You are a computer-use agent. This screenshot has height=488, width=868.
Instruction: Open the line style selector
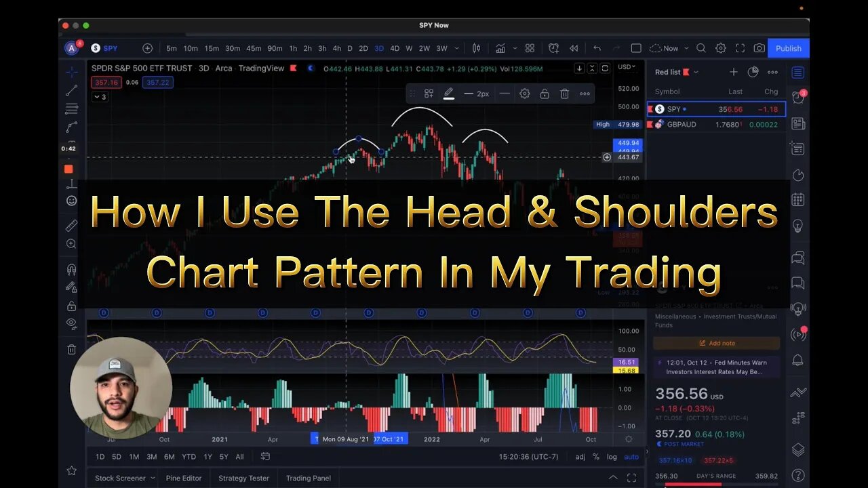(x=505, y=94)
